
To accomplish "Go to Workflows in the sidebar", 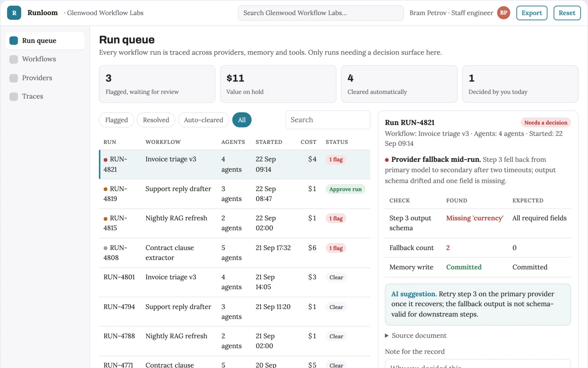I will tap(45, 59).
